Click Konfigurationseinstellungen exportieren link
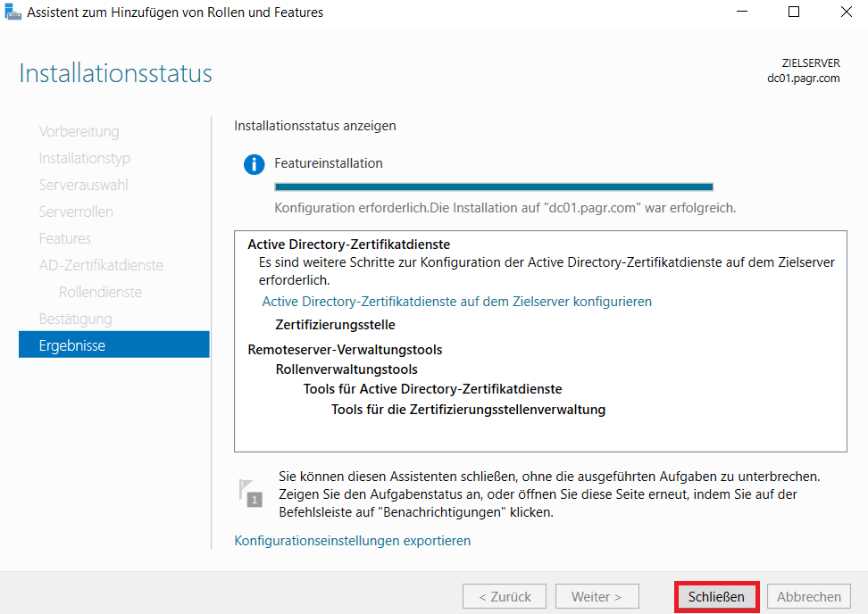The height and width of the screenshot is (614, 868). tap(352, 541)
